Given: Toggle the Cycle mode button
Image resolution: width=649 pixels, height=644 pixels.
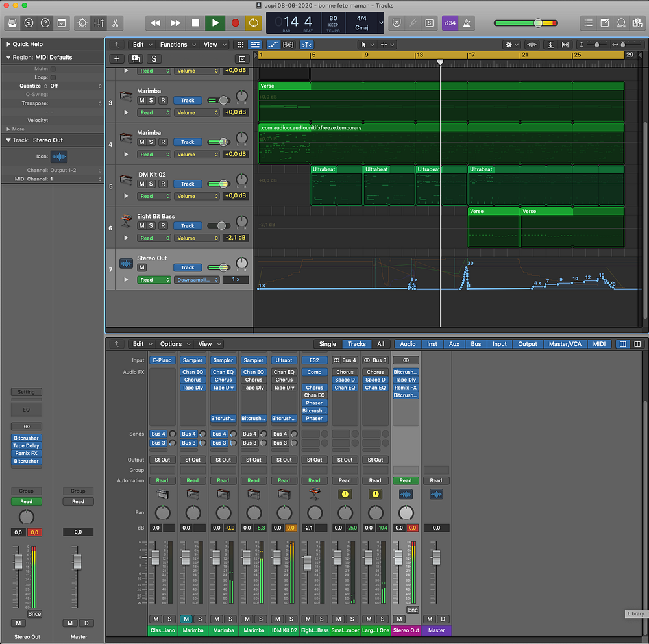Looking at the screenshot, I should (x=254, y=23).
